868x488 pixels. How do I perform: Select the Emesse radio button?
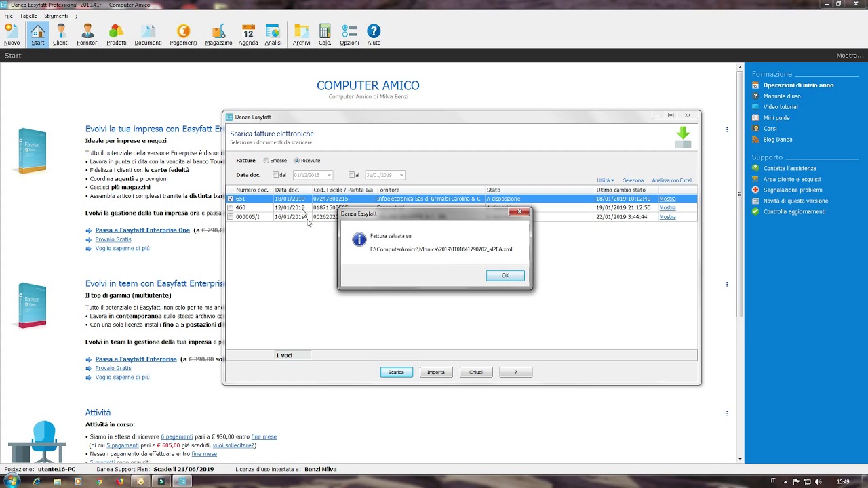tap(267, 161)
